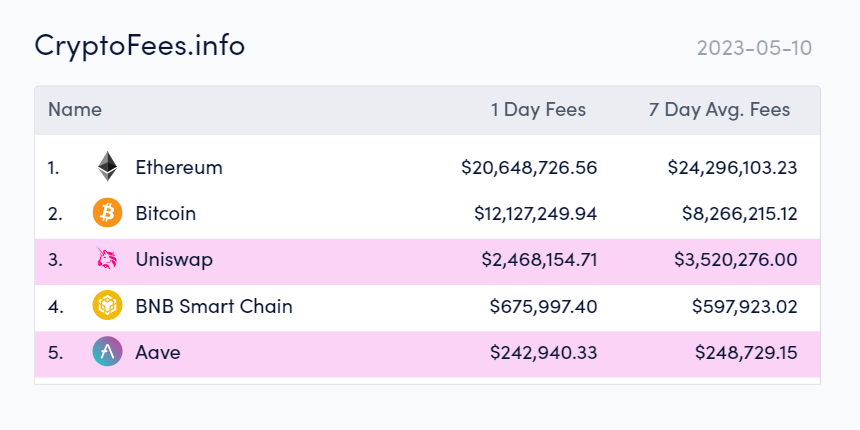The height and width of the screenshot is (430, 860).
Task: Sort by the Name column header
Action: click(75, 110)
